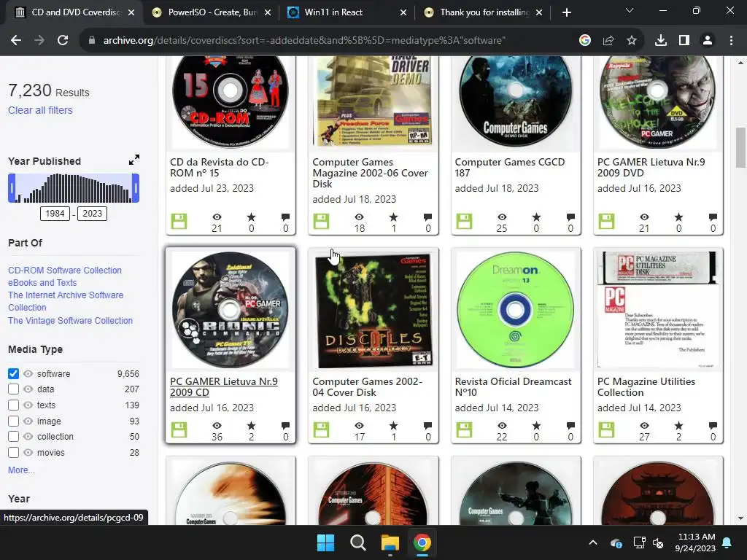The width and height of the screenshot is (747, 560).
Task: Open Windows Start menu
Action: 326,542
